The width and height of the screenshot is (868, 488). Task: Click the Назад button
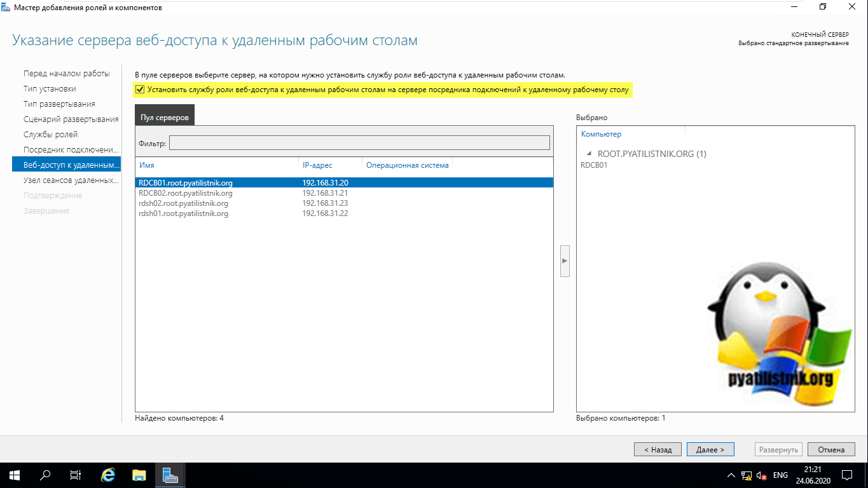658,449
